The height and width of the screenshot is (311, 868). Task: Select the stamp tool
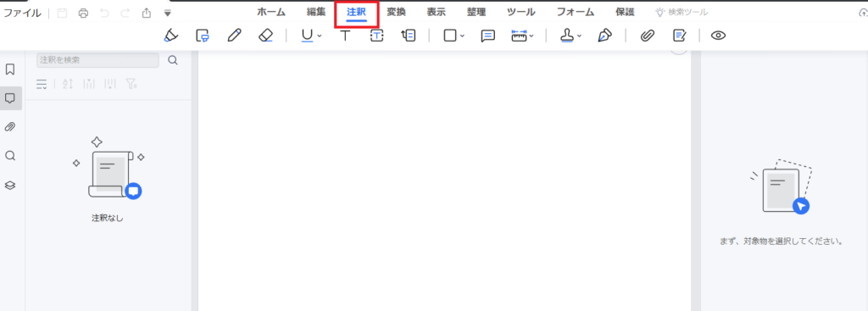[567, 36]
